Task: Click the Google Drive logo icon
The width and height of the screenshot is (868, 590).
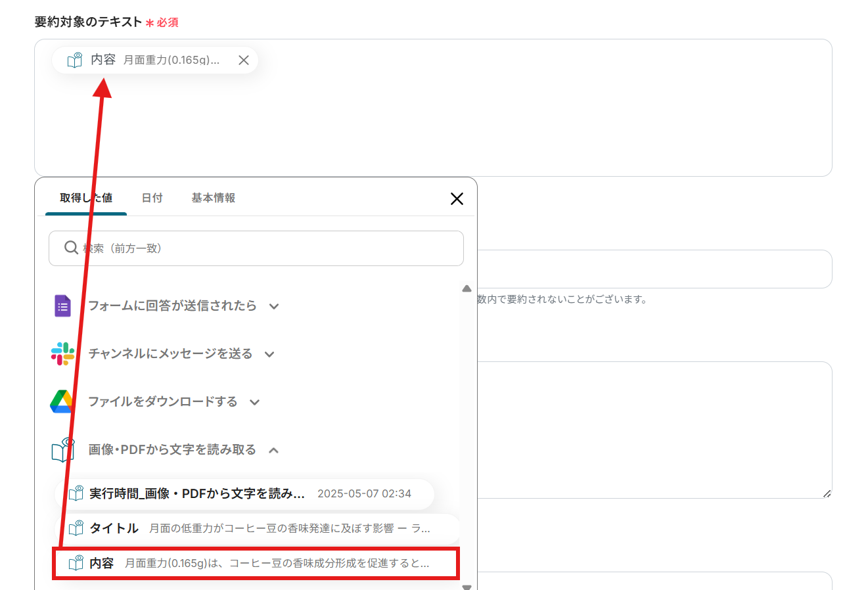Action: pos(62,402)
